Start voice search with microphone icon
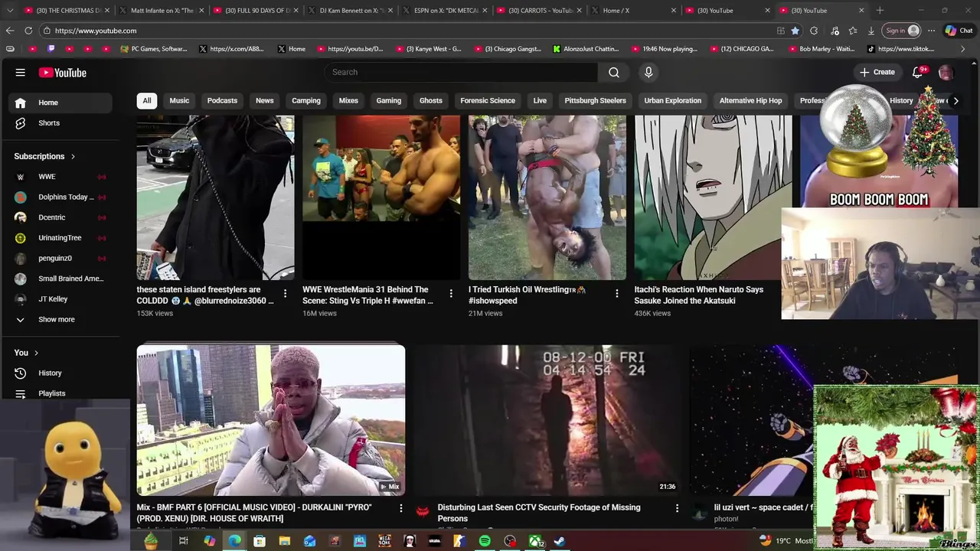The width and height of the screenshot is (980, 551). 648,72
